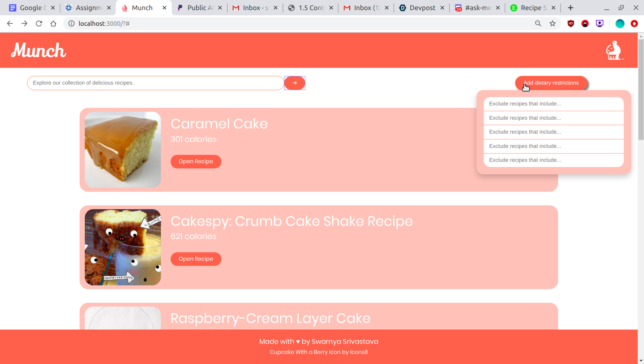Click the search recipes input field
The width and height of the screenshot is (644, 364).
click(x=156, y=83)
